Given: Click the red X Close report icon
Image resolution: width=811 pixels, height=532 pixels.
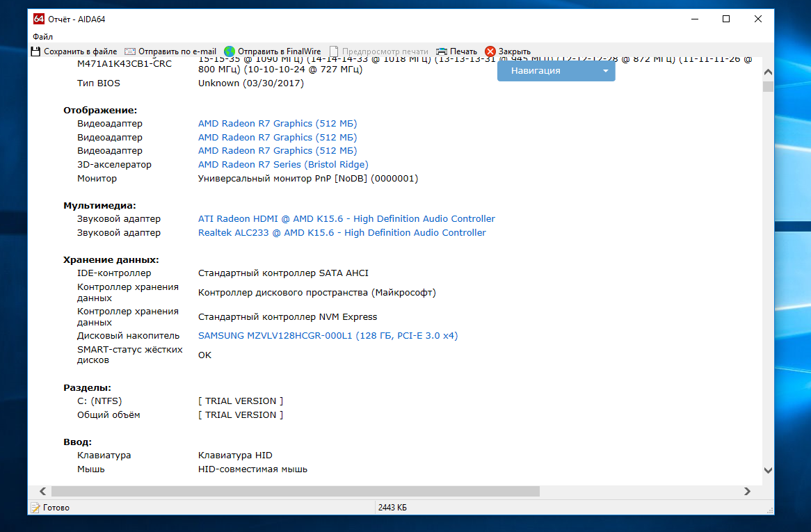Looking at the screenshot, I should 490,51.
